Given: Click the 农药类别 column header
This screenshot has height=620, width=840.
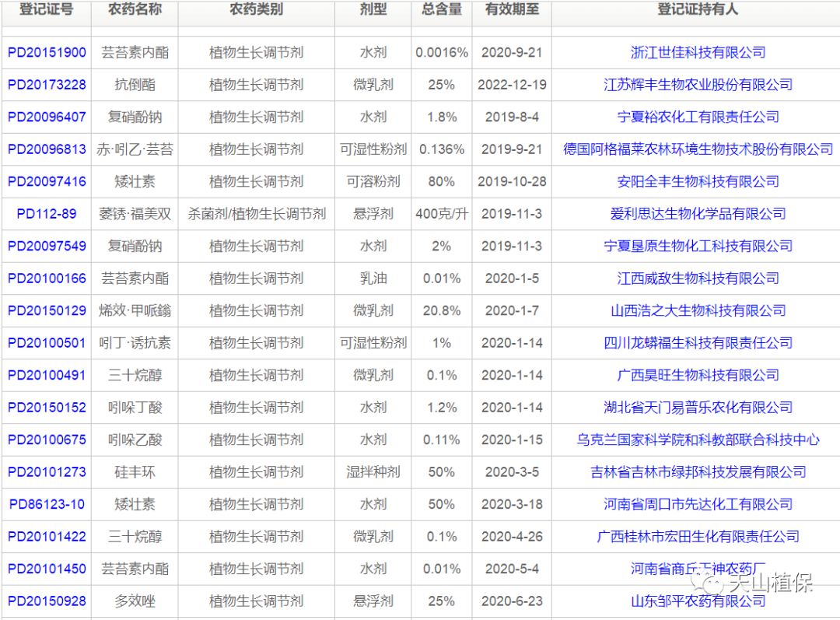Looking at the screenshot, I should pyautogui.click(x=257, y=10).
